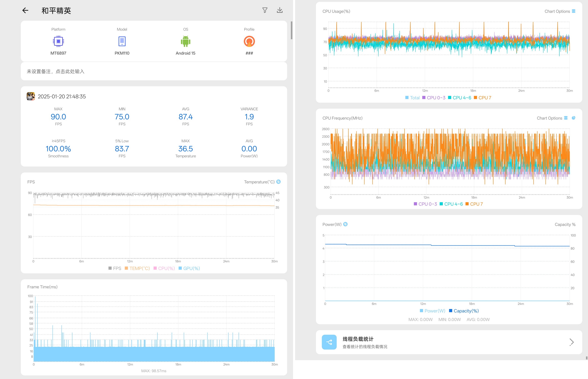The image size is (588, 379).
Task: Select the 2025-01-20 21:48:35 timestamp
Action: pos(62,97)
